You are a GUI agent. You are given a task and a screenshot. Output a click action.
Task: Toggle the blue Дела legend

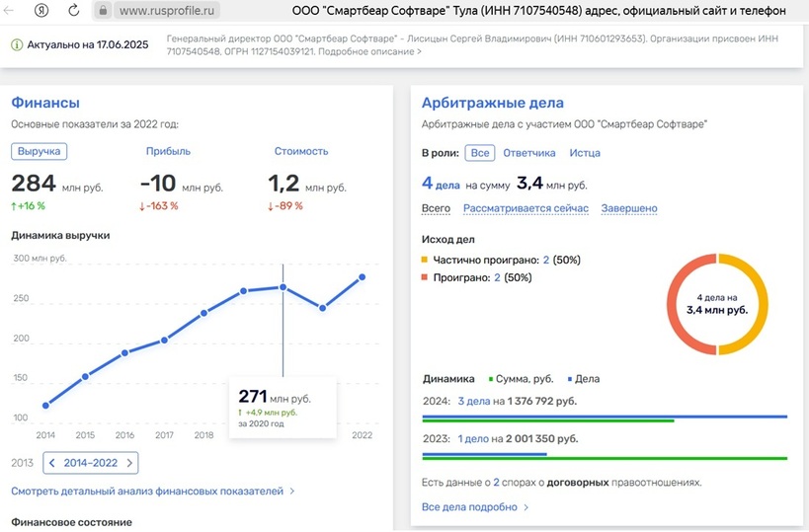tap(584, 379)
